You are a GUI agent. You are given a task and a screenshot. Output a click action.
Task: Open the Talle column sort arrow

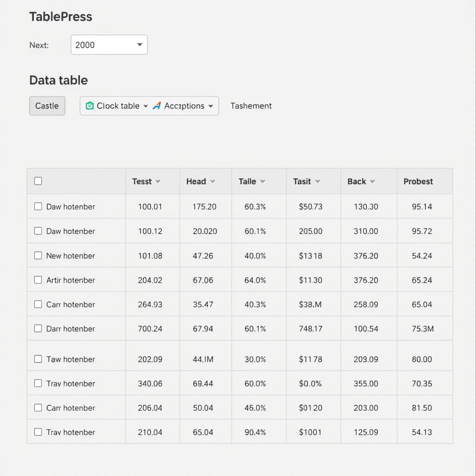coord(263,181)
